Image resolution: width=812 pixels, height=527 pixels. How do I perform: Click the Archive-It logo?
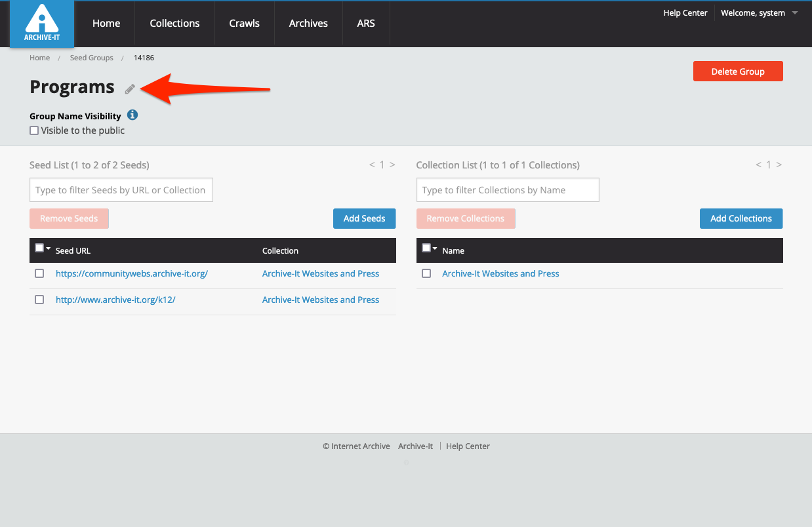[42, 24]
